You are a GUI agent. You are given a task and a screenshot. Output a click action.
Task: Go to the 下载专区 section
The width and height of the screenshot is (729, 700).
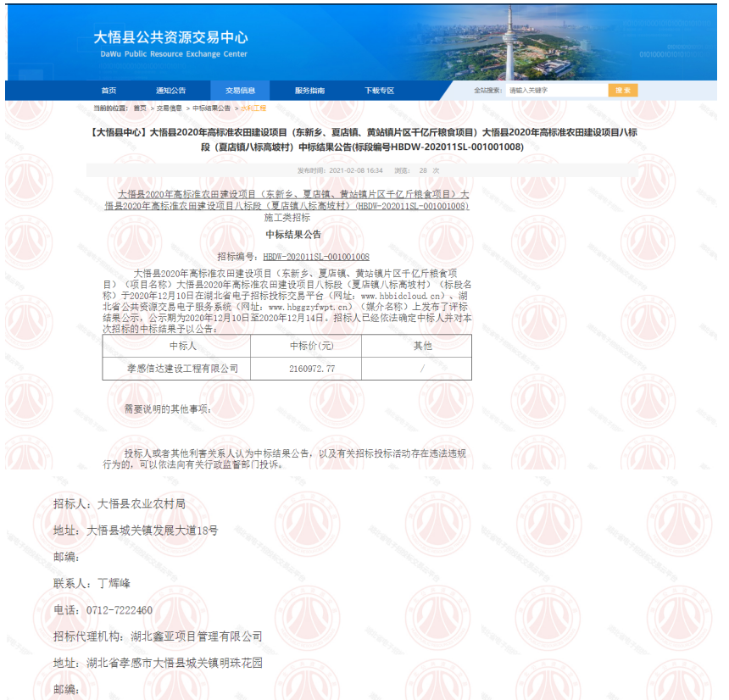379,91
